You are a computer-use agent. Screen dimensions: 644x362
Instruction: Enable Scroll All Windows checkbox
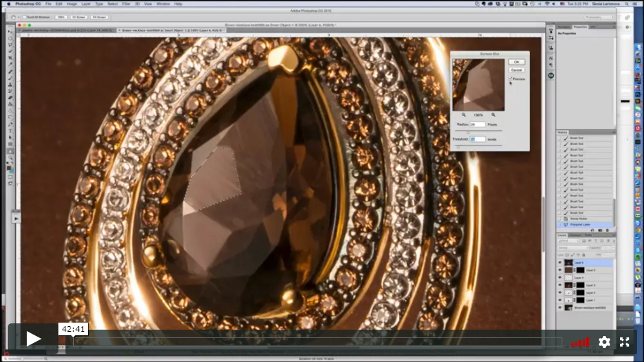coord(24,17)
